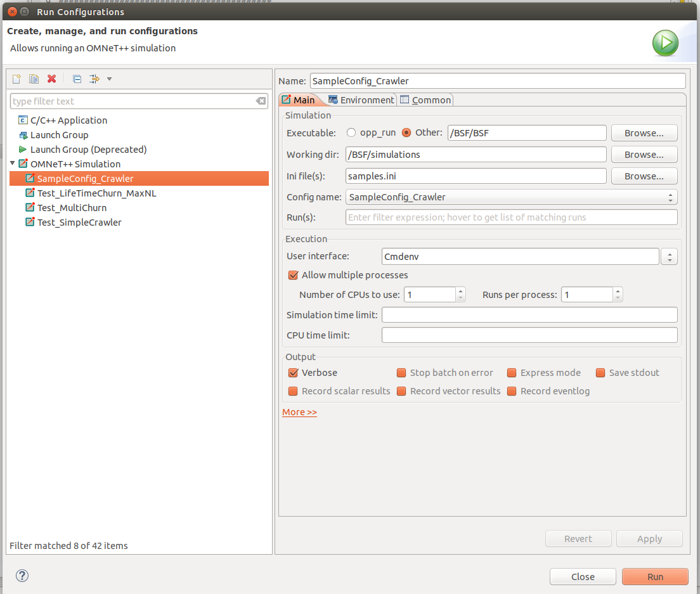The height and width of the screenshot is (594, 700).
Task: Open the User interface dropdown arrow
Action: pos(669,257)
